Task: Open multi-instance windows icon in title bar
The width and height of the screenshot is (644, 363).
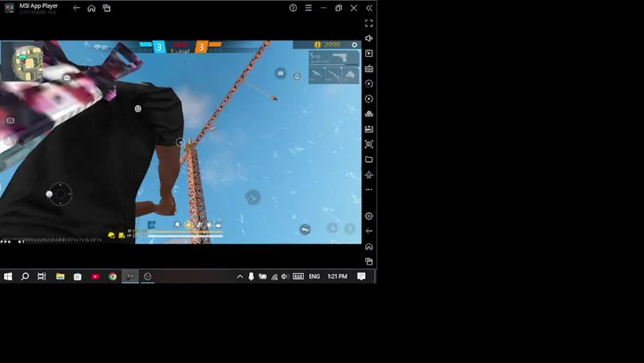Action: click(106, 8)
